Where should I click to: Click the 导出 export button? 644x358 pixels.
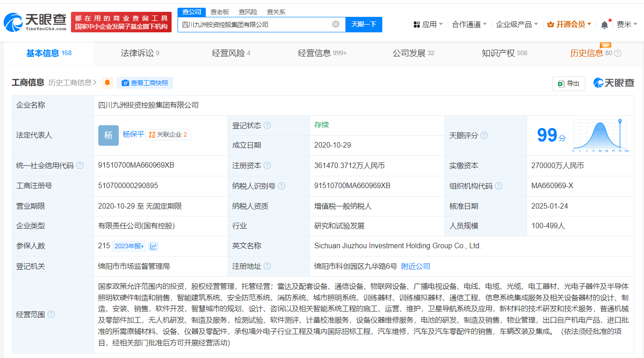(x=569, y=83)
